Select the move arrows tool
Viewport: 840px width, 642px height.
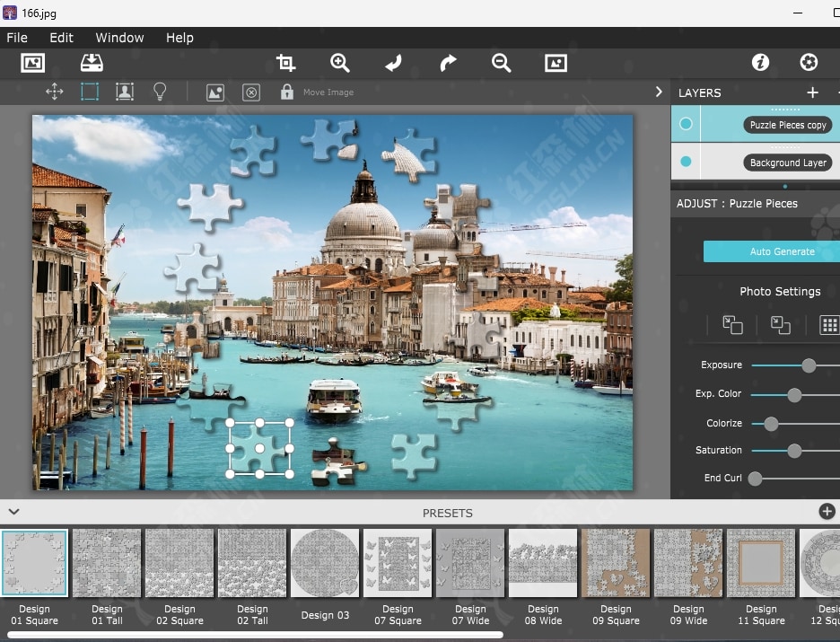coord(54,92)
